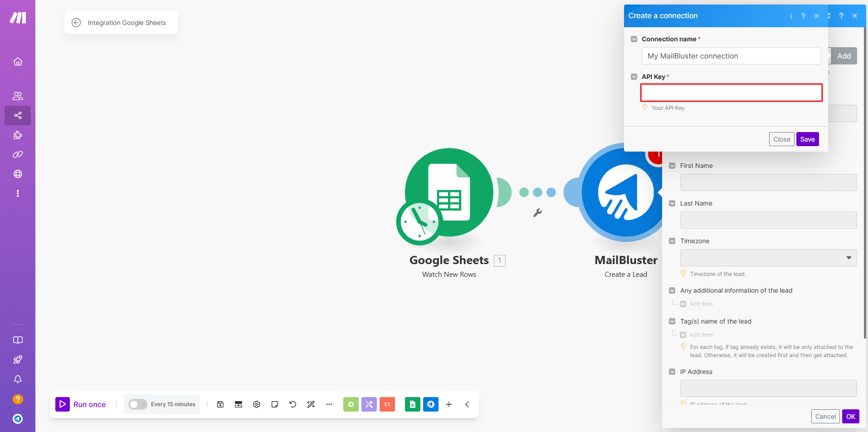Save the scenario with the disk icon
The width and height of the screenshot is (868, 432).
(220, 404)
